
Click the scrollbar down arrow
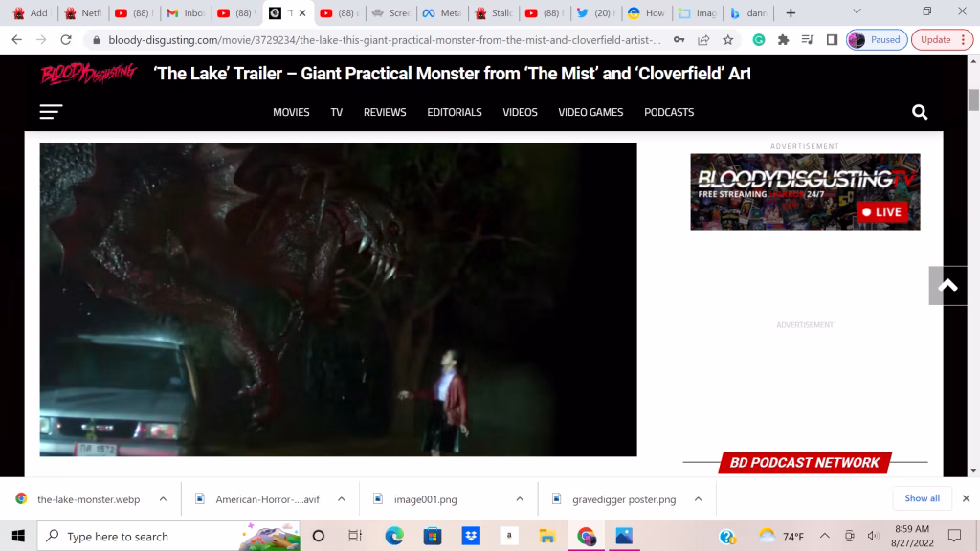(x=973, y=471)
